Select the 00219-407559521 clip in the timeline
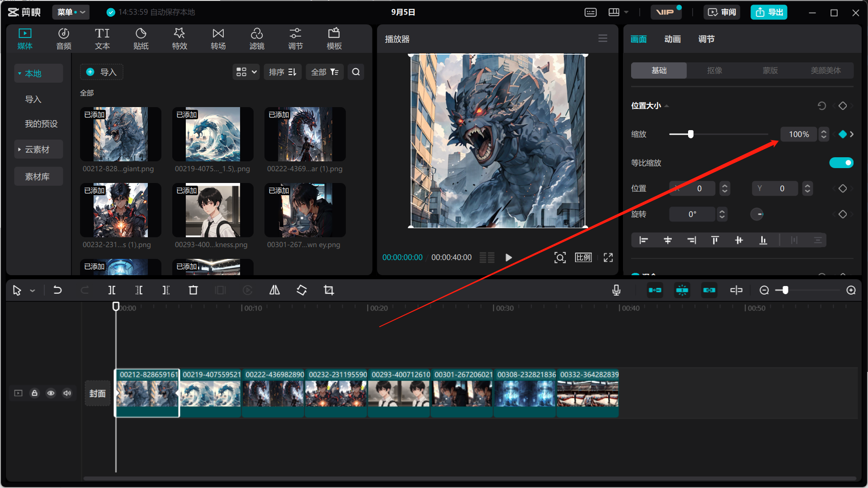 [210, 393]
